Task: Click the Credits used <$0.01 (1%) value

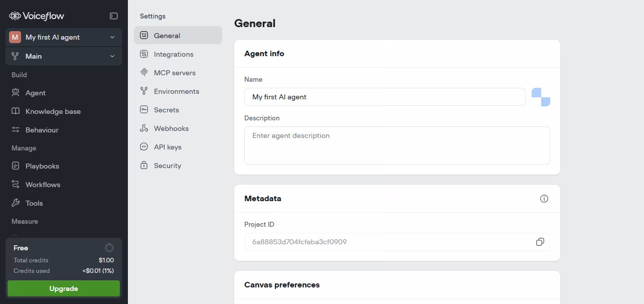Action: (x=98, y=271)
